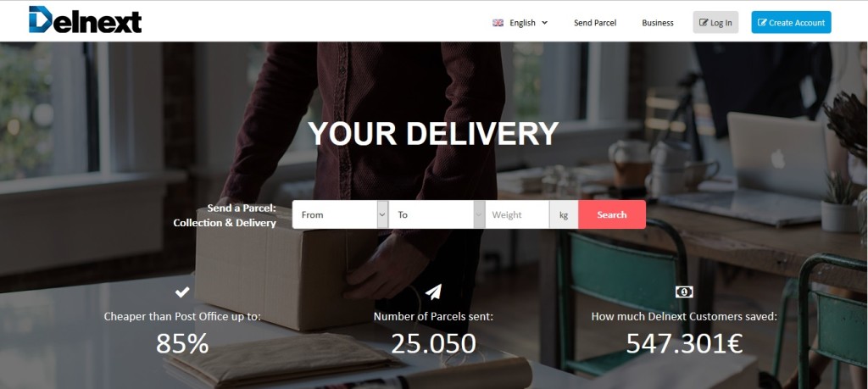This screenshot has width=868, height=389.
Task: Click the money bill icon above Customers saved
Action: pyautogui.click(x=684, y=292)
